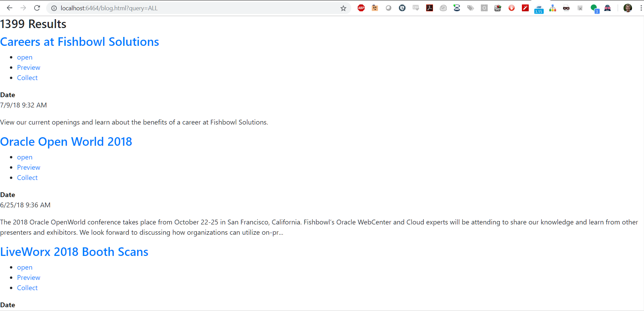Open the Darth Vader mask extension icon
This screenshot has width=644, height=311.
coord(608,8)
